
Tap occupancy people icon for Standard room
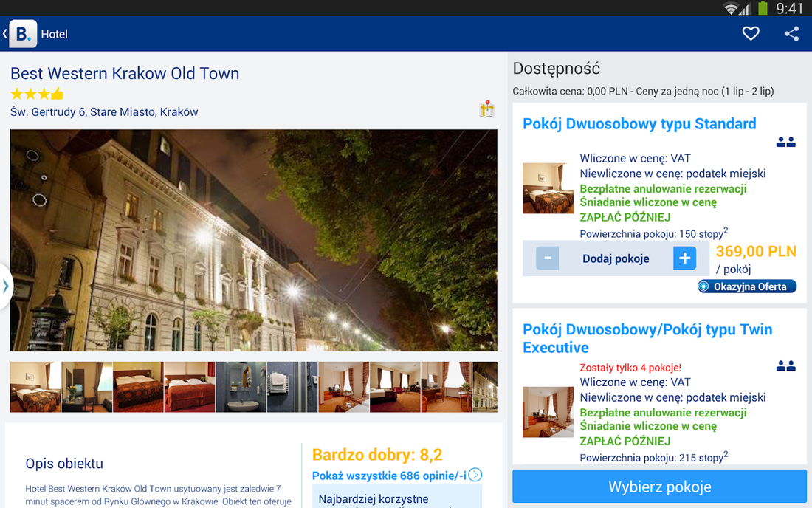785,143
